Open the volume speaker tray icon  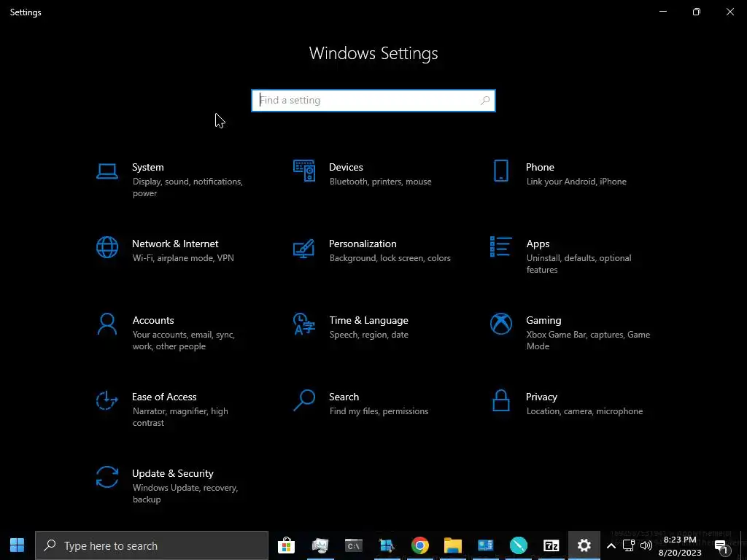click(646, 545)
